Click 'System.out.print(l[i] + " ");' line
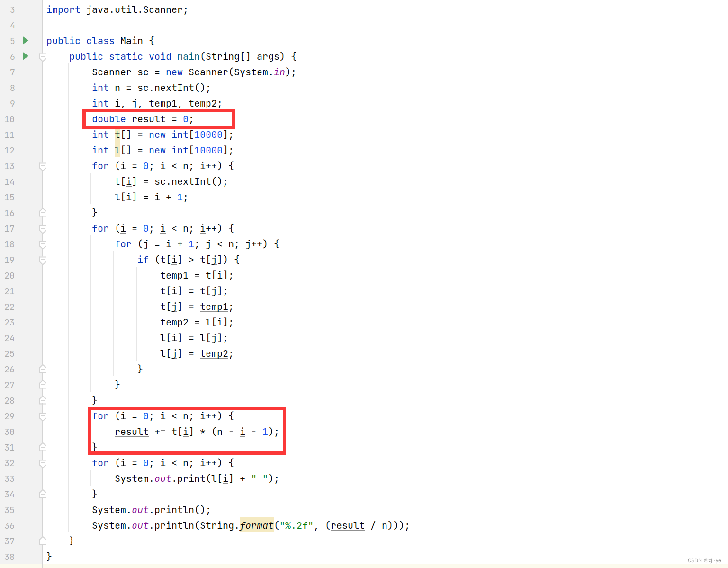Screen dimensions: 728x568 (197, 478)
